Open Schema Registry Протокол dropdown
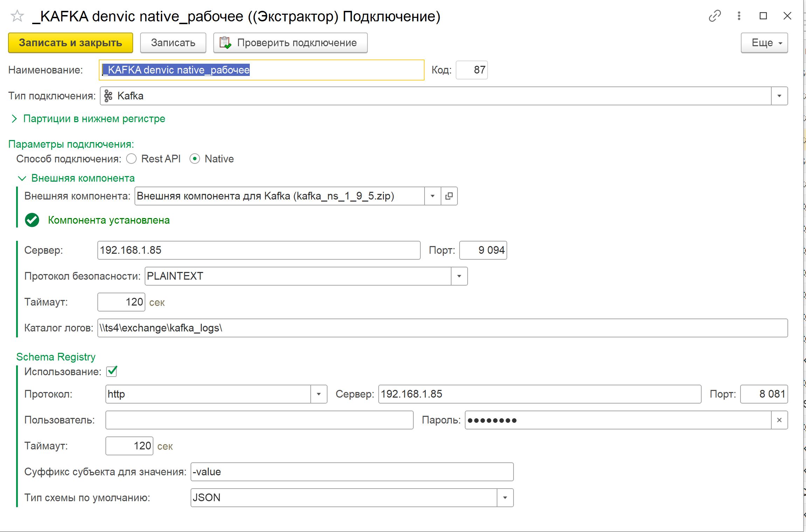This screenshot has width=806, height=532. coord(319,394)
